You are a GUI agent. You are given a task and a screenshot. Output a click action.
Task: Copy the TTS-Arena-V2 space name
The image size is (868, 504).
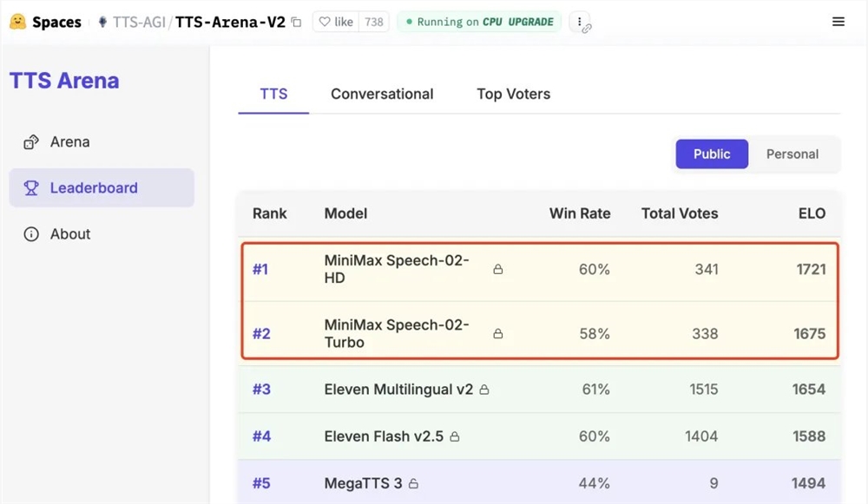pos(297,23)
